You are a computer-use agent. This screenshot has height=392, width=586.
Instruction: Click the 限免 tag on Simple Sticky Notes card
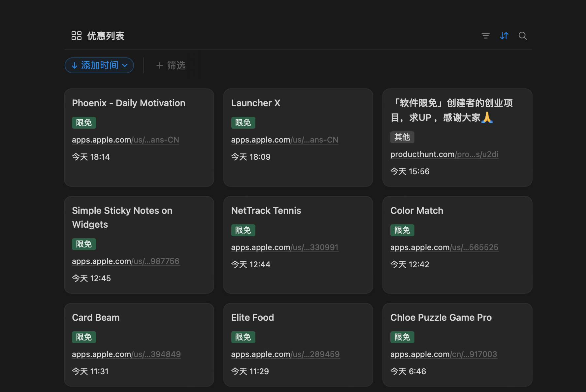(84, 244)
